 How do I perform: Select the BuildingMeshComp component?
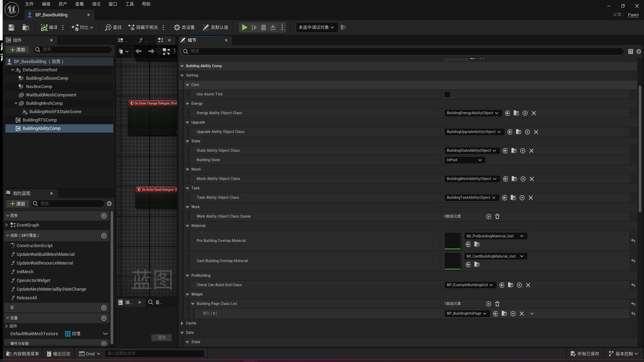click(x=44, y=103)
